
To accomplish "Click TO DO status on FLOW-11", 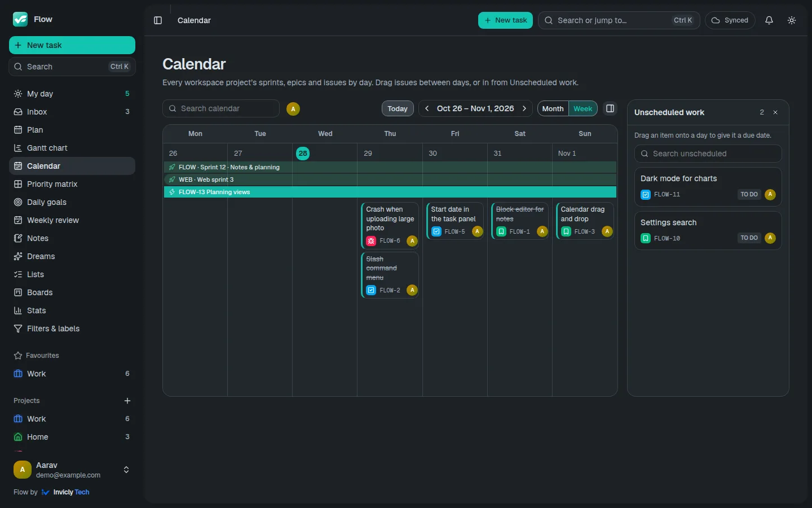I will tap(749, 194).
